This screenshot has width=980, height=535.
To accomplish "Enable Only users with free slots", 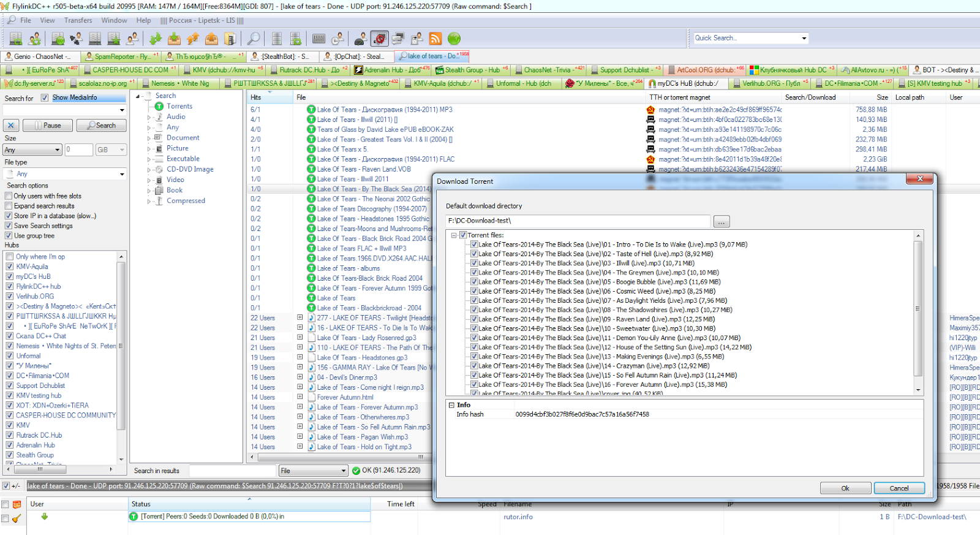I will tap(9, 196).
